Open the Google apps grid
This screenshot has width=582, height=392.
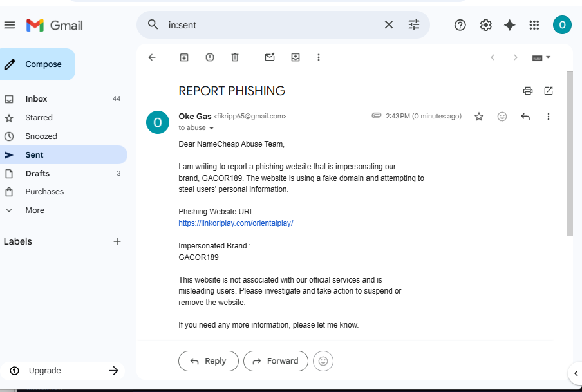coord(534,25)
